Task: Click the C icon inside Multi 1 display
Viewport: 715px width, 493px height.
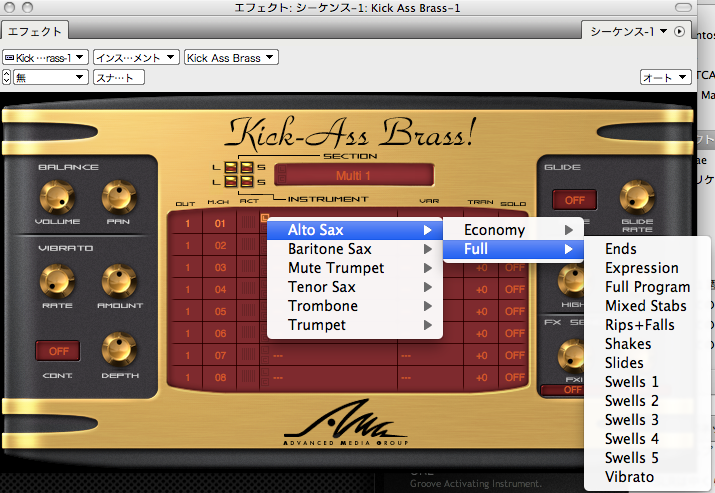Action: coord(282,179)
